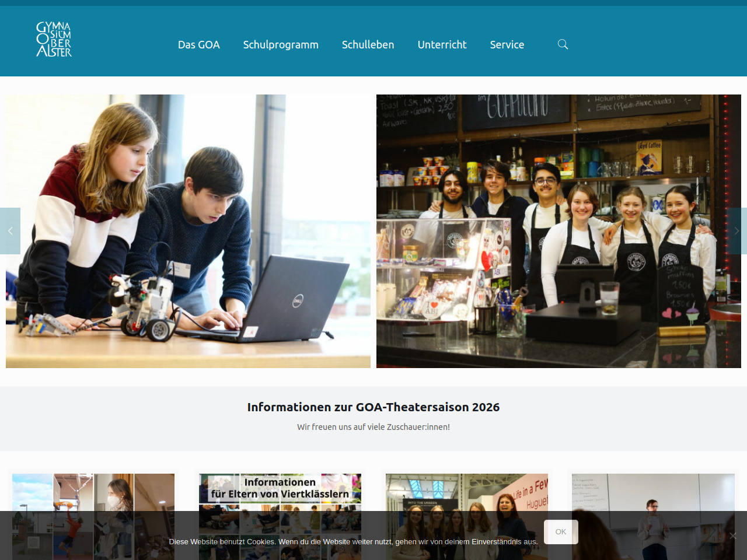Click the robotics students slider photo
The width and height of the screenshot is (747, 560).
(188, 231)
